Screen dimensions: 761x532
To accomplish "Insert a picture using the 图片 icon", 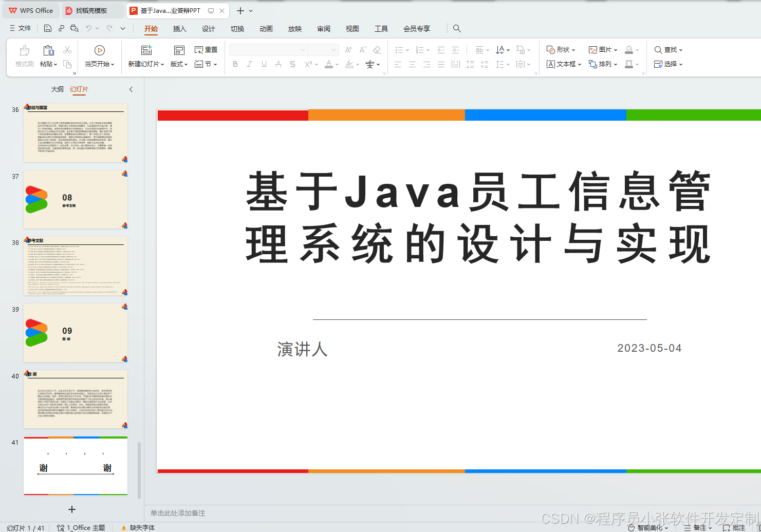I will [599, 49].
